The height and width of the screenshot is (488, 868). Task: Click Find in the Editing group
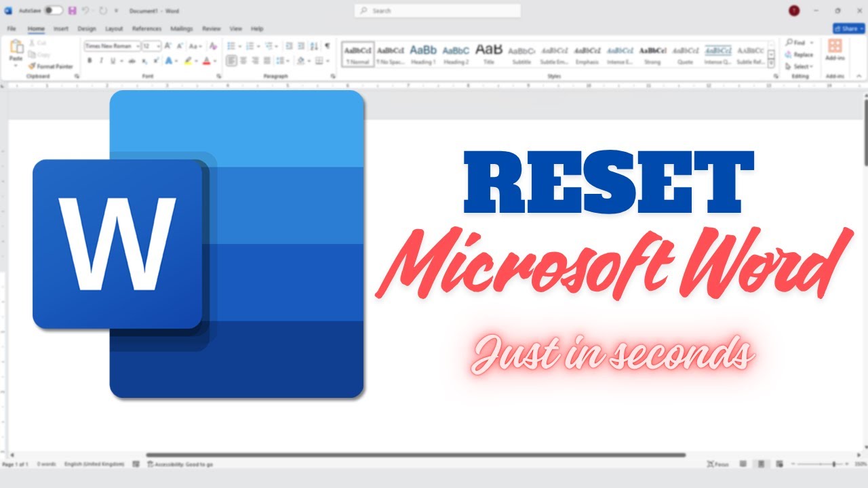click(800, 43)
